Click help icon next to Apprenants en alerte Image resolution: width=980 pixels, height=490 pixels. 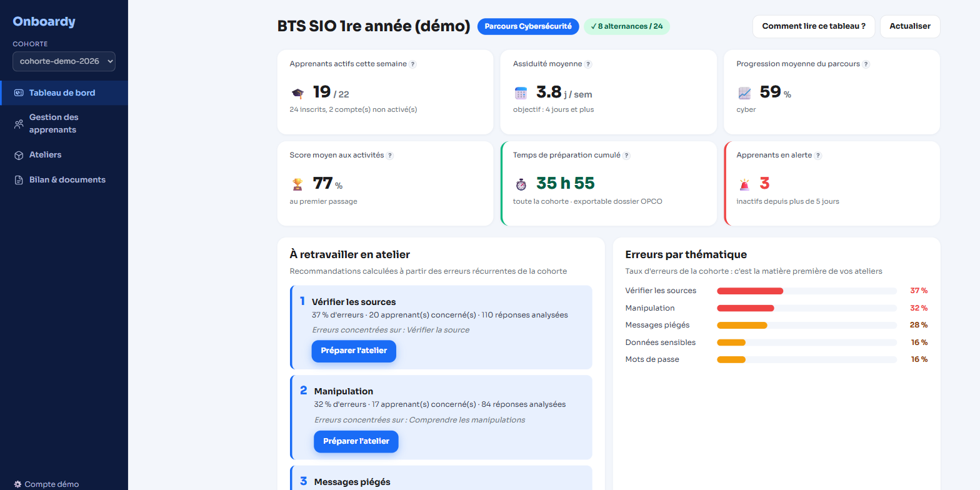pyautogui.click(x=818, y=156)
